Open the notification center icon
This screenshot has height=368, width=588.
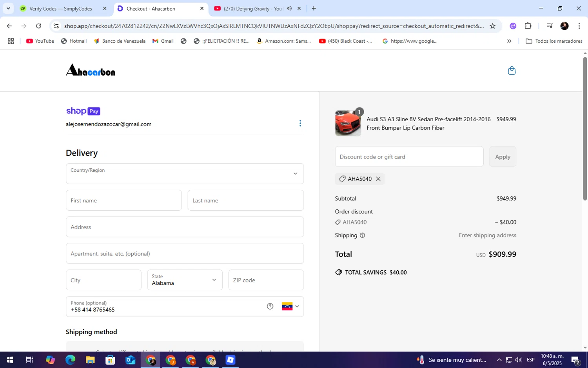(575, 360)
